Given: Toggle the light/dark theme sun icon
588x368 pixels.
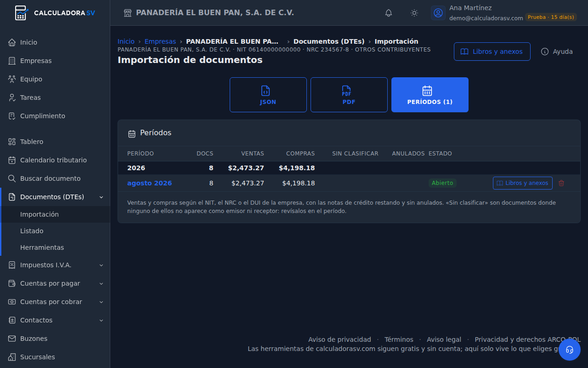Looking at the screenshot, I should click(414, 13).
